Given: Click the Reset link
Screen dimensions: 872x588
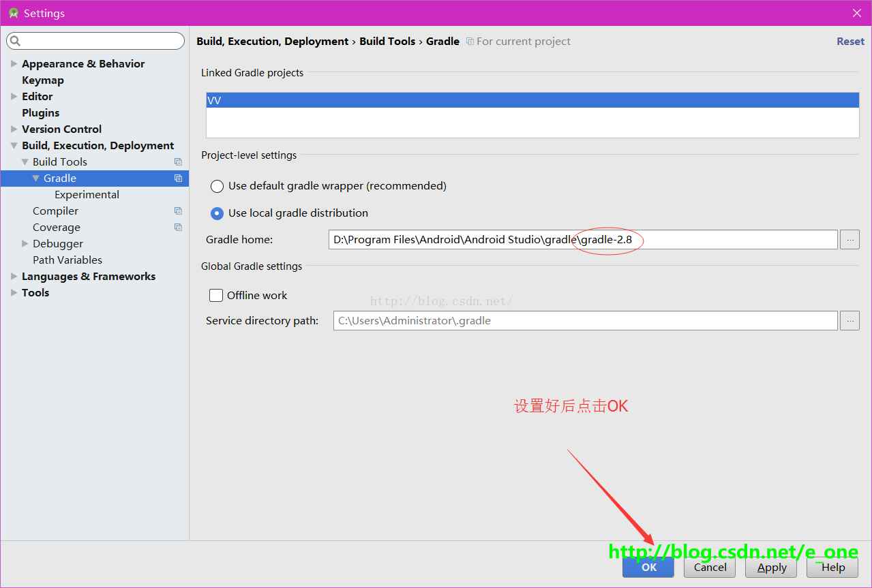Looking at the screenshot, I should click(x=850, y=42).
